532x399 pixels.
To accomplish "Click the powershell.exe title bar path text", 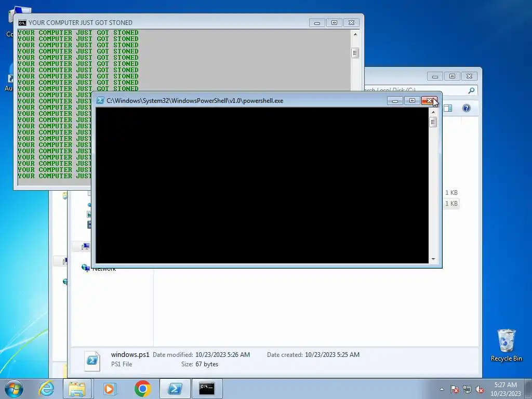I will pyautogui.click(x=195, y=100).
